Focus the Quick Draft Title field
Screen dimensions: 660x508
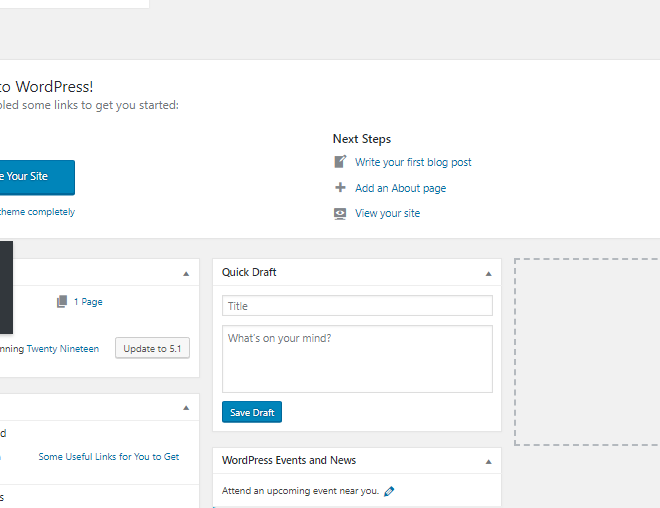point(357,306)
